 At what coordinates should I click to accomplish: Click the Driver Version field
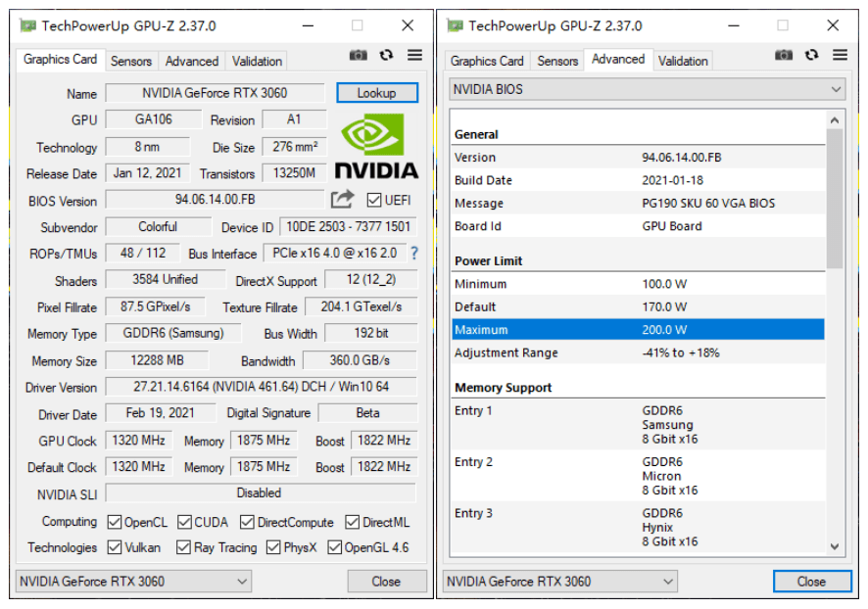tap(262, 386)
